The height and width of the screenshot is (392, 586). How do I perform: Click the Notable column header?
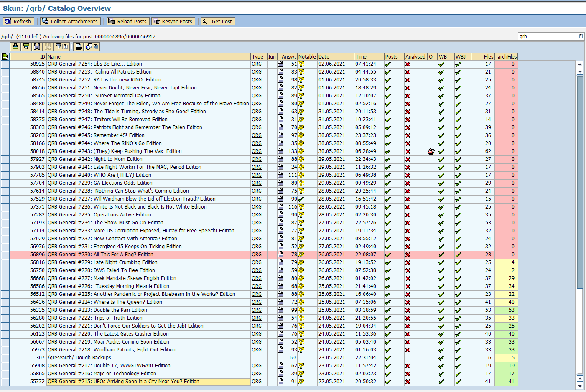[307, 56]
